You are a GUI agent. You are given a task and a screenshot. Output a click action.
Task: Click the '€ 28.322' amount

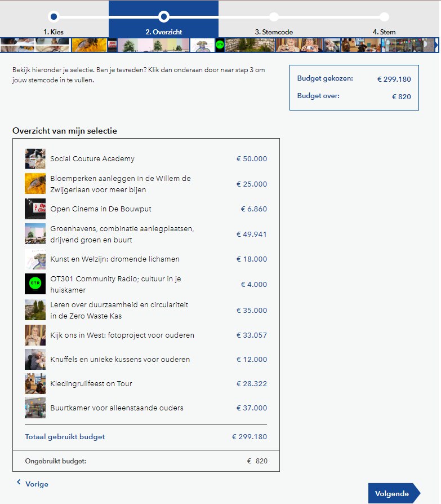pyautogui.click(x=252, y=384)
